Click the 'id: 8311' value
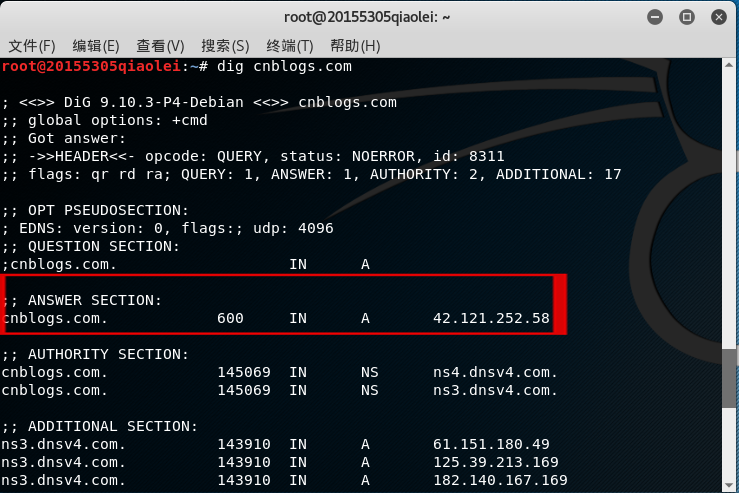739x493 pixels. tap(468, 156)
